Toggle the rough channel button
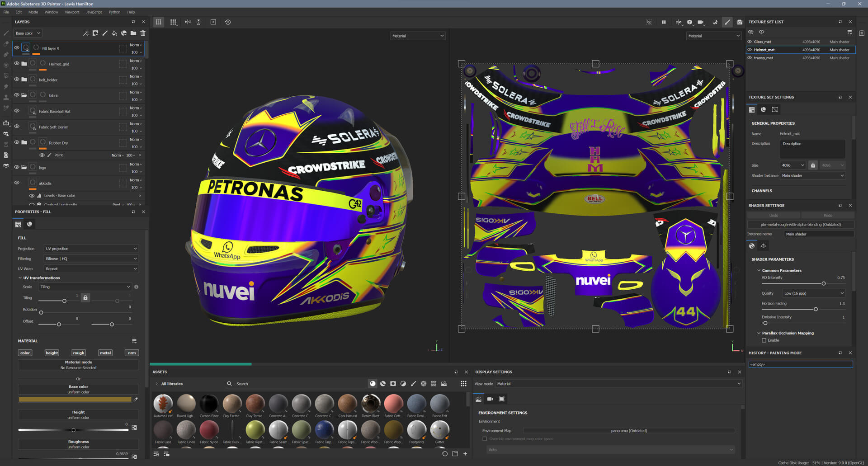Image resolution: width=868 pixels, height=466 pixels. 79,353
